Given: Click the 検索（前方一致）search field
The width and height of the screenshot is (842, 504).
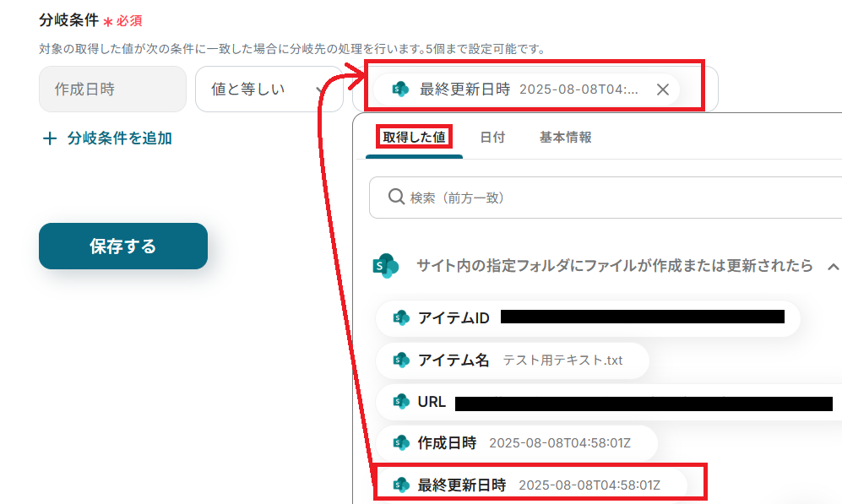Looking at the screenshot, I should point(606,198).
